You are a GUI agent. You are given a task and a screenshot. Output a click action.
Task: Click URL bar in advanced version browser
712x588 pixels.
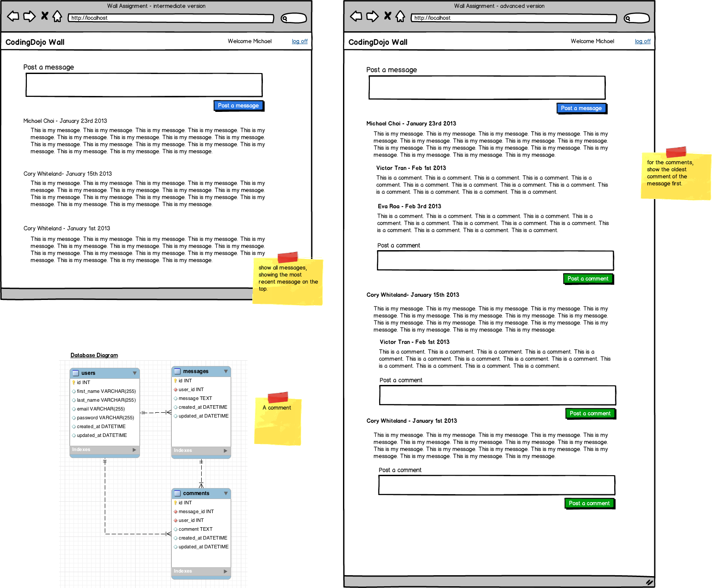(514, 18)
